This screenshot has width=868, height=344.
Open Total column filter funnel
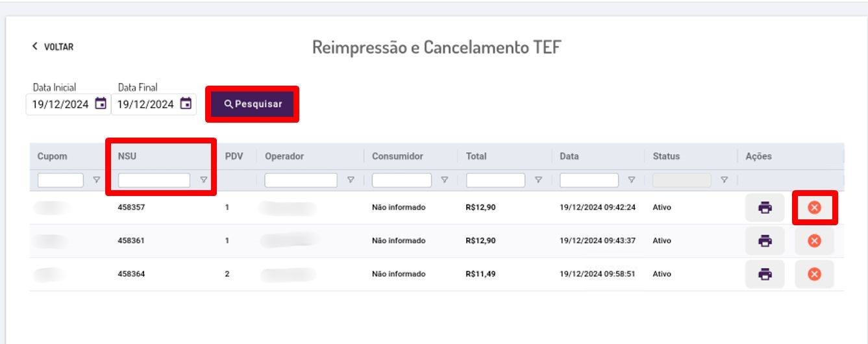[x=538, y=180]
